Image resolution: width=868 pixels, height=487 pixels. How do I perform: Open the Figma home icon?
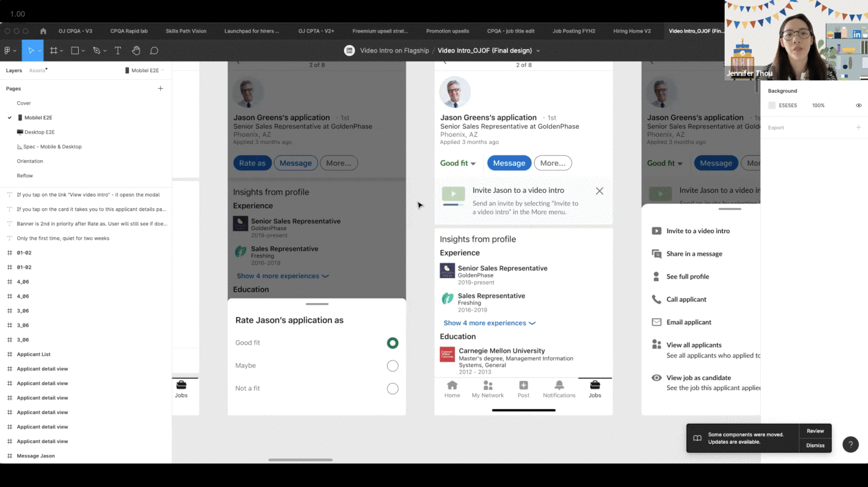point(43,31)
